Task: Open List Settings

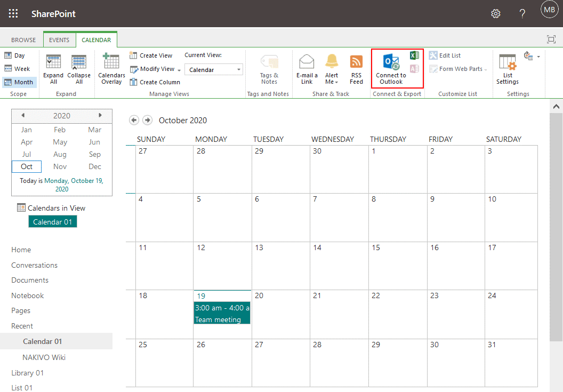Action: tap(507, 68)
